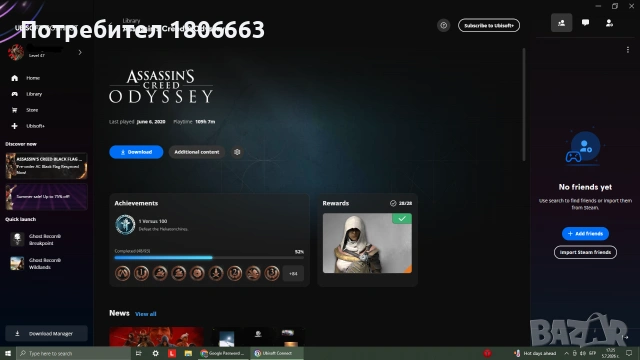The image size is (640, 360).
Task: Open the account profile icon top right
Action: [x=609, y=23]
